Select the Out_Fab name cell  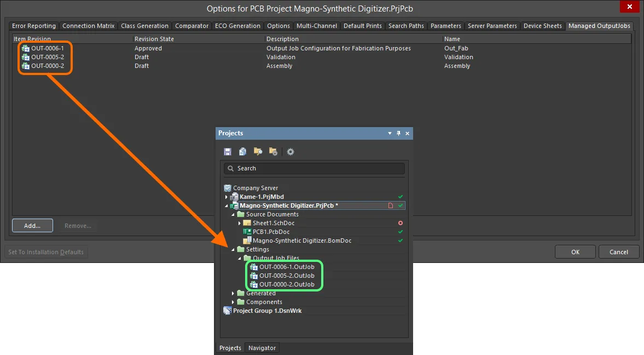pos(456,48)
